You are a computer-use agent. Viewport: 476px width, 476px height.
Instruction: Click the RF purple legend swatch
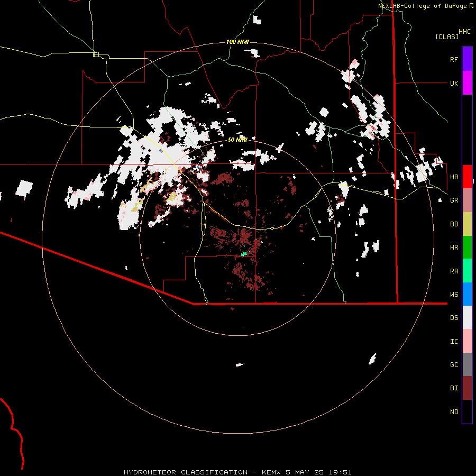467,59
